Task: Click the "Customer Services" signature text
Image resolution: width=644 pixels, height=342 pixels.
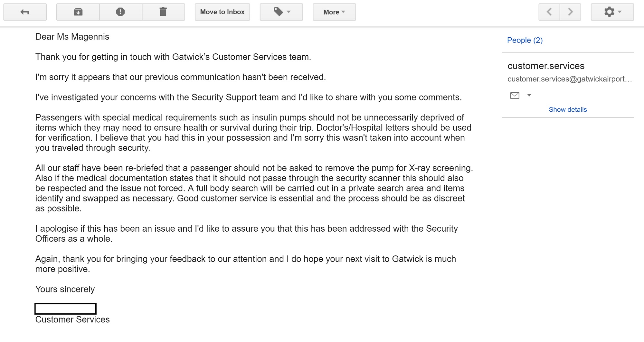Action: coord(72,319)
